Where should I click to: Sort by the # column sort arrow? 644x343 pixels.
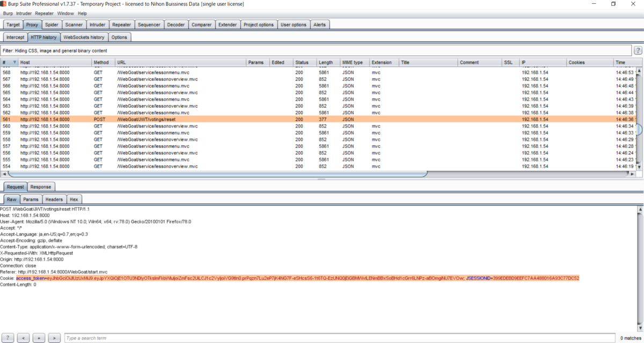click(x=14, y=63)
